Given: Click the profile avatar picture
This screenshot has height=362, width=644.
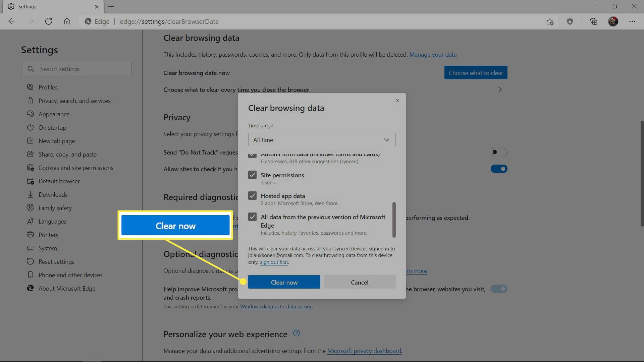Looking at the screenshot, I should (613, 21).
